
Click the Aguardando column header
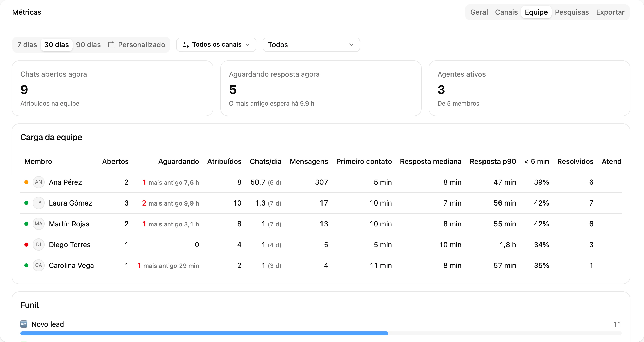(x=179, y=161)
